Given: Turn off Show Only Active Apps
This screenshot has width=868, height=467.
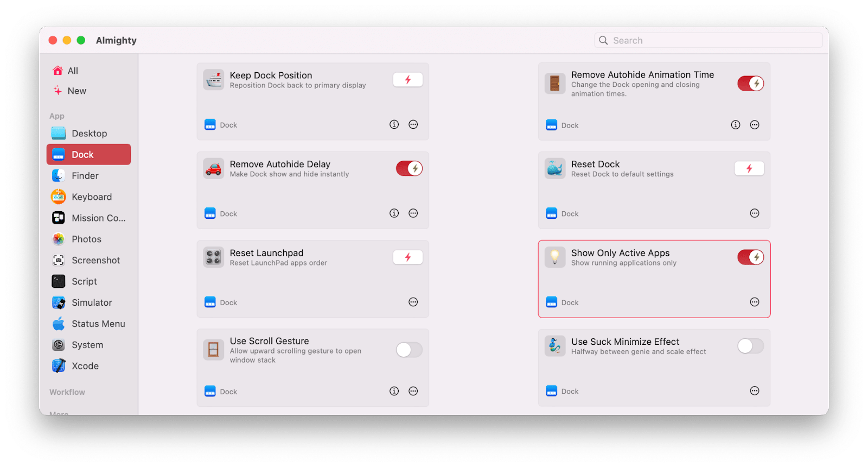Looking at the screenshot, I should tap(750, 257).
